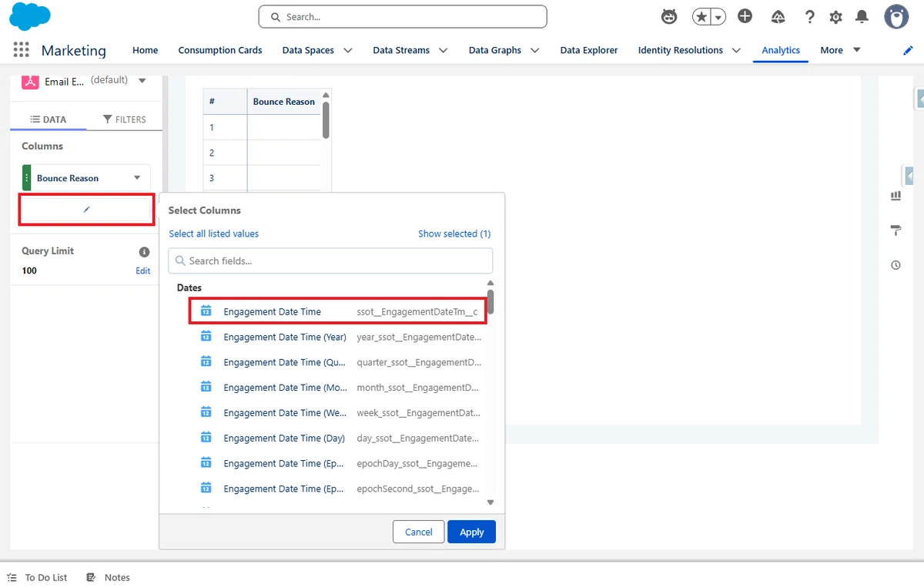This screenshot has height=588, width=924.
Task: Open the To Do List utility
Action: [x=37, y=577]
